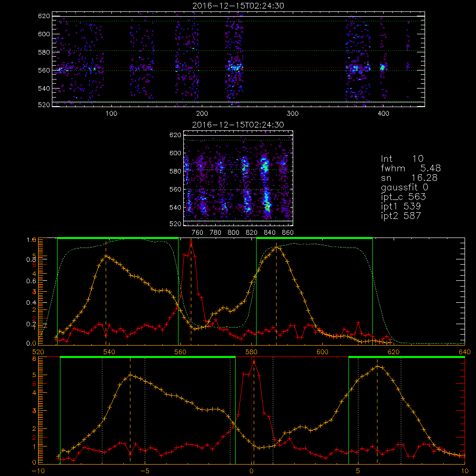Click the 'ipt2 587' readout

(401, 216)
